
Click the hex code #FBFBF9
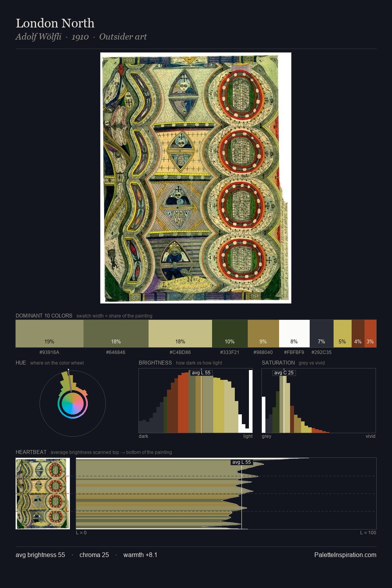coord(294,352)
